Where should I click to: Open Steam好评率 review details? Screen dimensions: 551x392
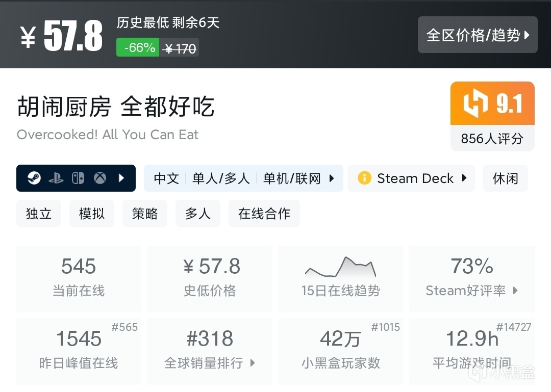point(471,278)
